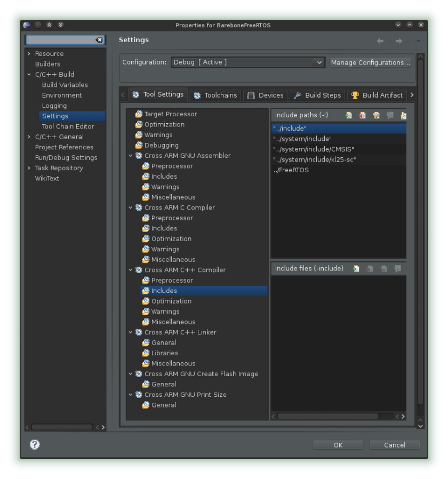Expand the Task Repository category
448x479 pixels.
pos(29,168)
